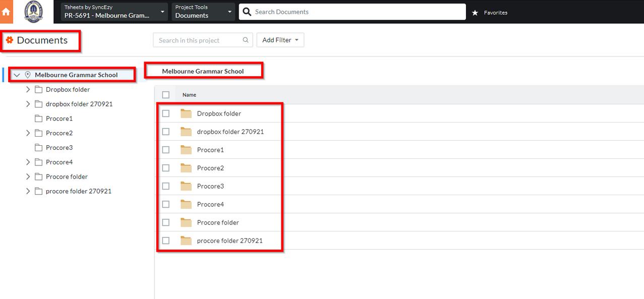The width and height of the screenshot is (644, 299).
Task: Click the folder icon of dropbox folder 270921 in list
Action: coord(186,132)
